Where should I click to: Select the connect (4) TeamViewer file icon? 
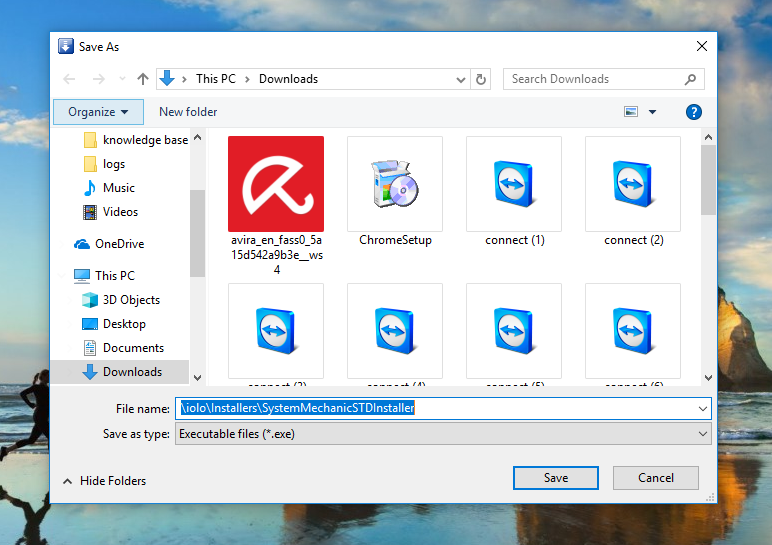395,331
